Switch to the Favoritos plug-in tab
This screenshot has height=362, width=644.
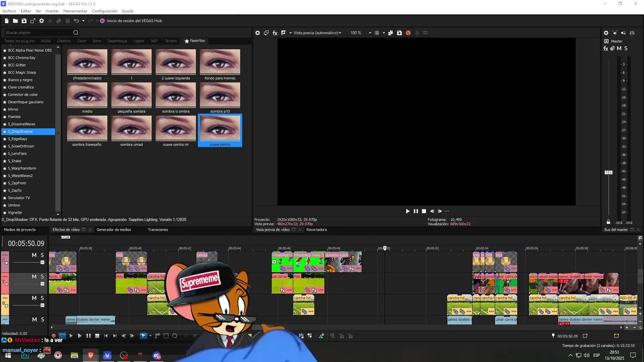[195, 41]
